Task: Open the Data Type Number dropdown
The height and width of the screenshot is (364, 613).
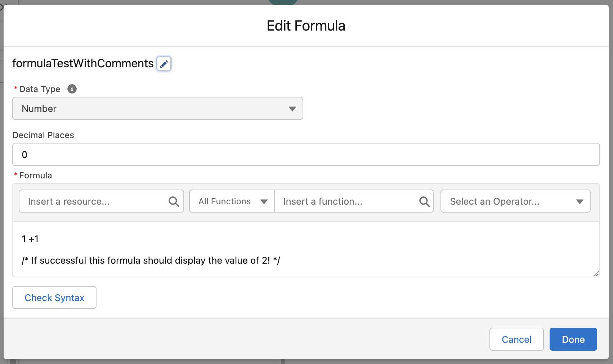Action: tap(158, 108)
